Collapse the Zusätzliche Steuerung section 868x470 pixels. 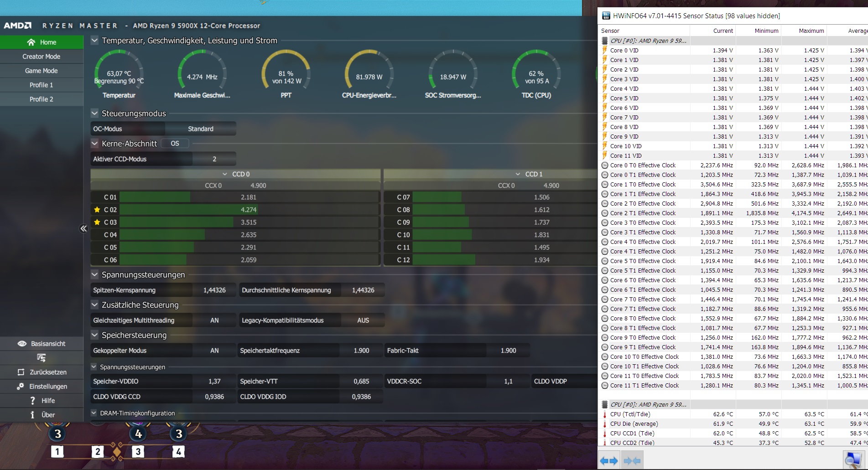(x=94, y=305)
